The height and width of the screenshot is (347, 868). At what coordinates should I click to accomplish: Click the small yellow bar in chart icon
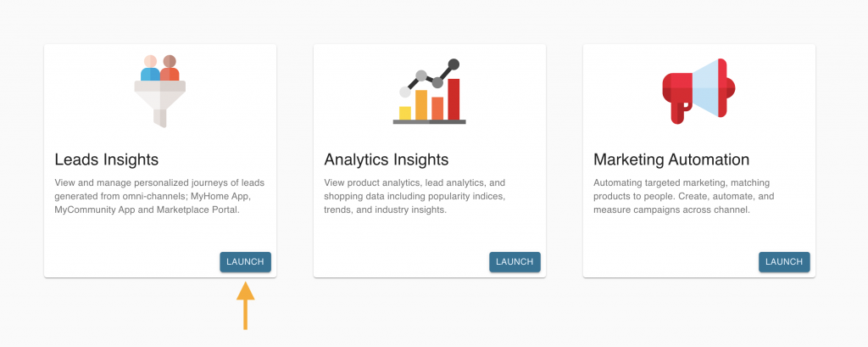coord(405,113)
